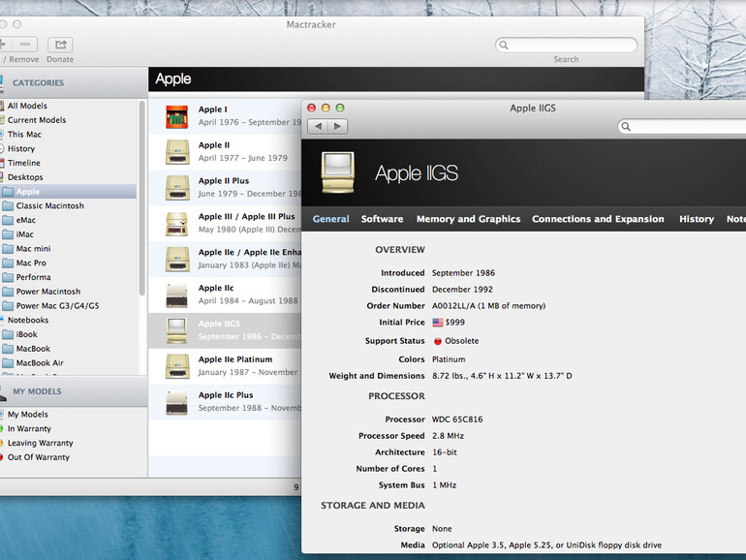Image resolution: width=746 pixels, height=560 pixels.
Task: Select Current Models category
Action: coord(37,120)
